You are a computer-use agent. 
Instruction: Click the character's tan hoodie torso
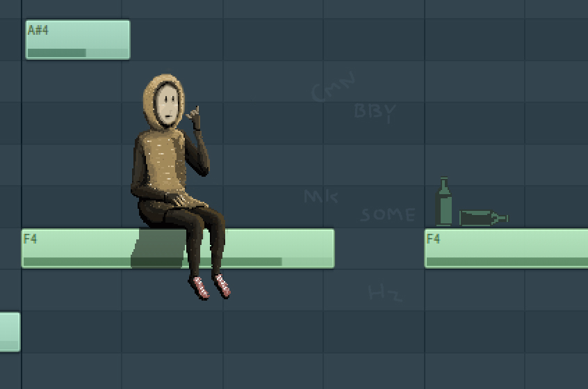[161, 164]
